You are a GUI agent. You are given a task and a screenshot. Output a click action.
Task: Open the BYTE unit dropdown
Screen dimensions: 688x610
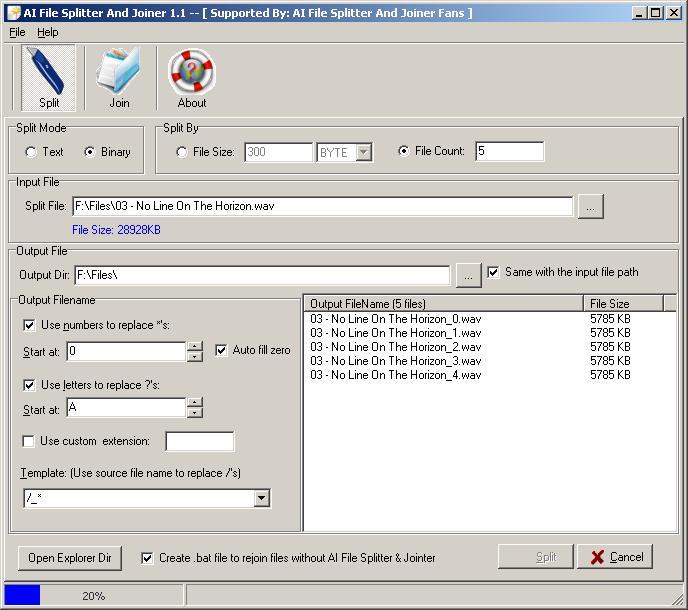[x=363, y=152]
